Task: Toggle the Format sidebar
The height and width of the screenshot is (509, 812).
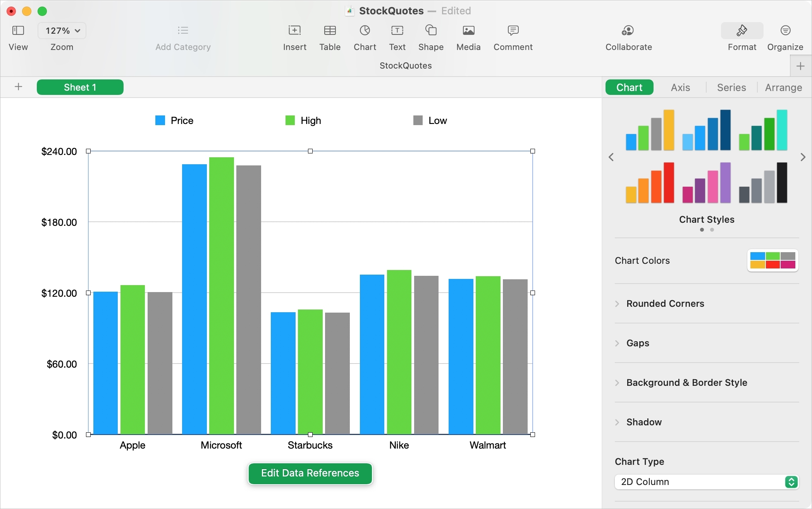Action: (x=742, y=31)
